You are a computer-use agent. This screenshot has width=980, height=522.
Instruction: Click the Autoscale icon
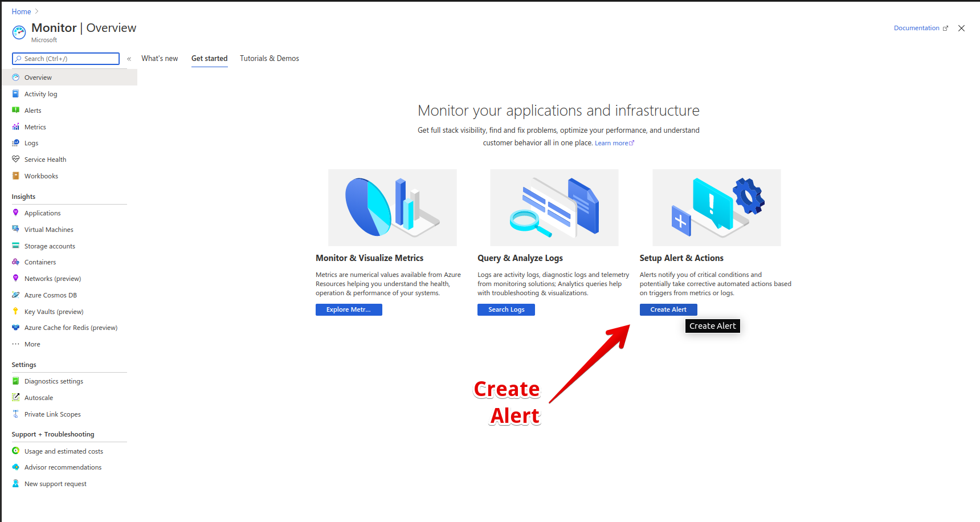[16, 398]
